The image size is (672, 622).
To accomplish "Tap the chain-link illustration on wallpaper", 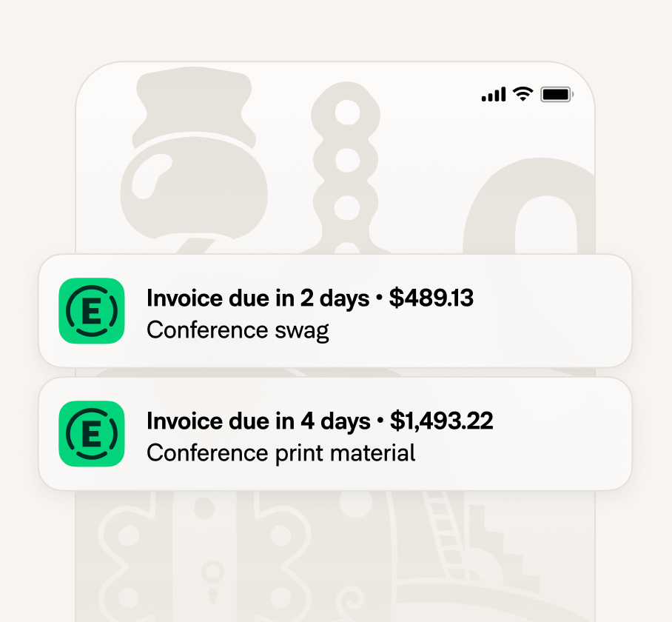I will (x=346, y=167).
